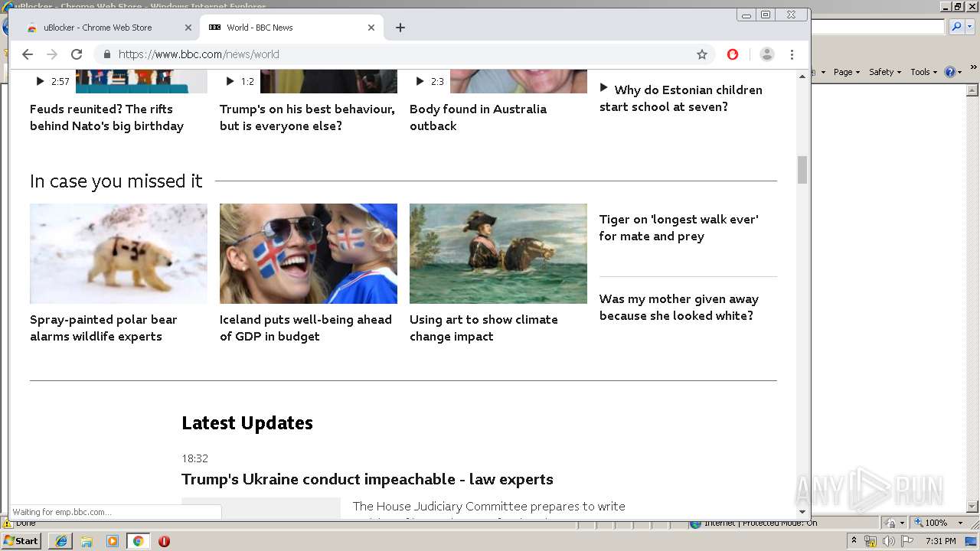Open Internet Explorer from the taskbar

click(60, 541)
